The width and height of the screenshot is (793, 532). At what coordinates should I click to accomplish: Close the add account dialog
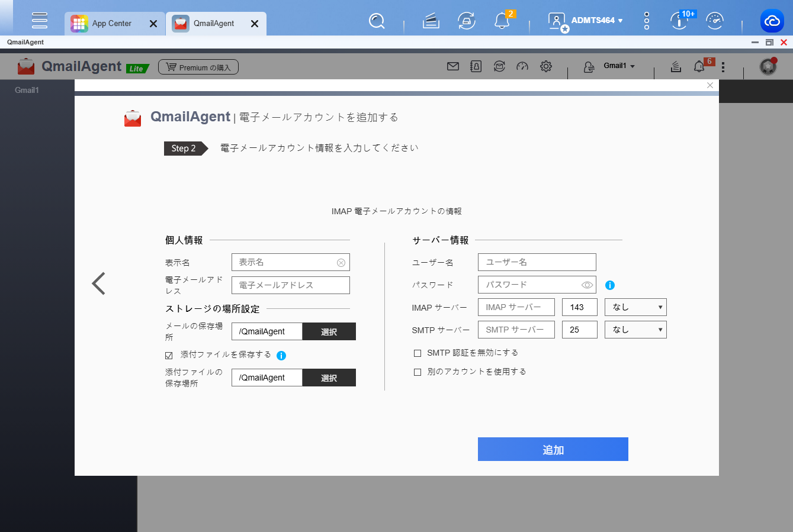click(710, 85)
